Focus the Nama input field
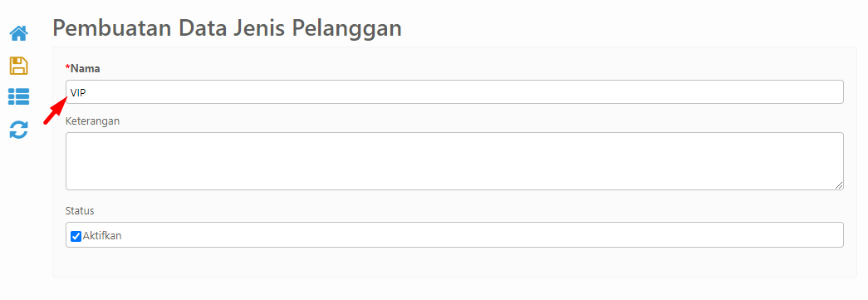 point(454,92)
